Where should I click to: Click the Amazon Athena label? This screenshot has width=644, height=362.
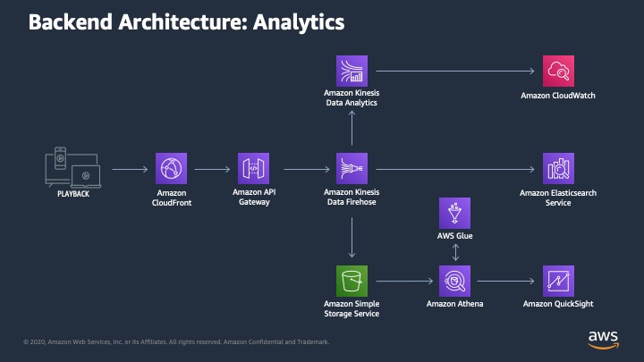(454, 304)
